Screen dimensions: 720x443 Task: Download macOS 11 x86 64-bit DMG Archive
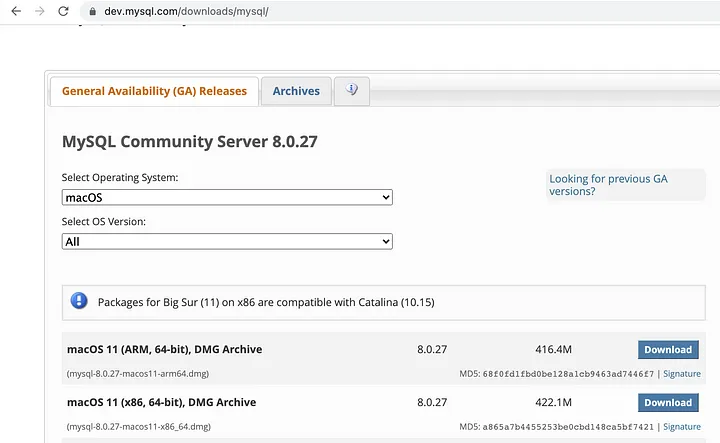[x=668, y=403]
